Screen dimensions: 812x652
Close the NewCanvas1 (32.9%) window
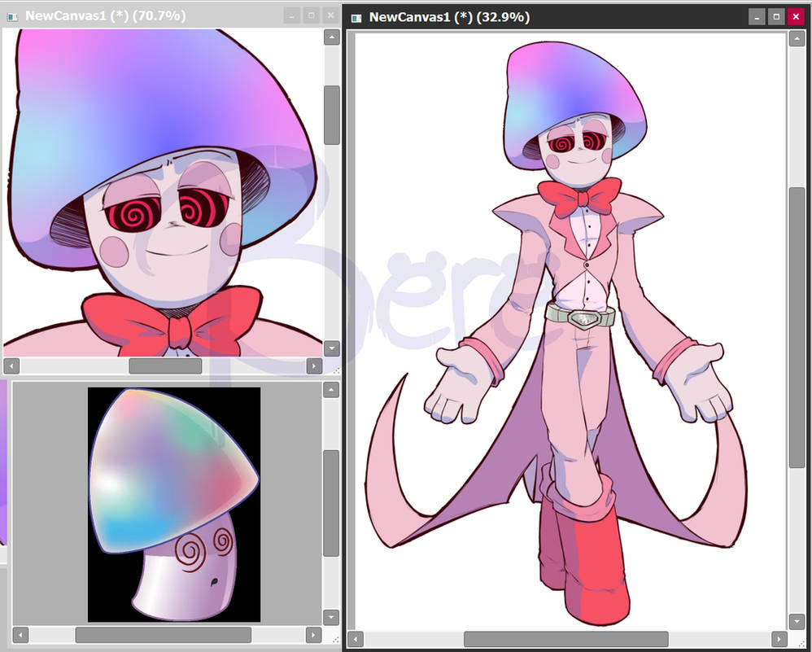(796, 16)
